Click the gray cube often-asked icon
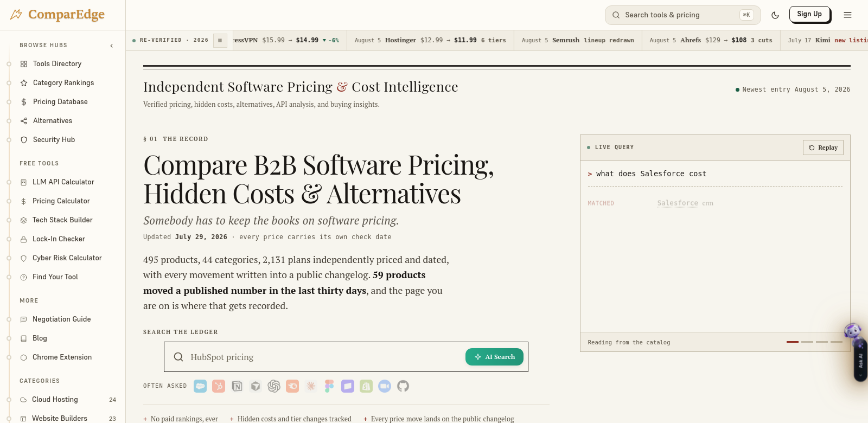Viewport: 868px width, 423px height. 256,386
